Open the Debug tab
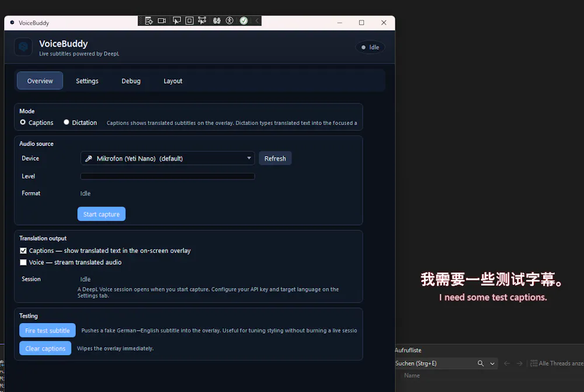584x392 pixels. [131, 81]
